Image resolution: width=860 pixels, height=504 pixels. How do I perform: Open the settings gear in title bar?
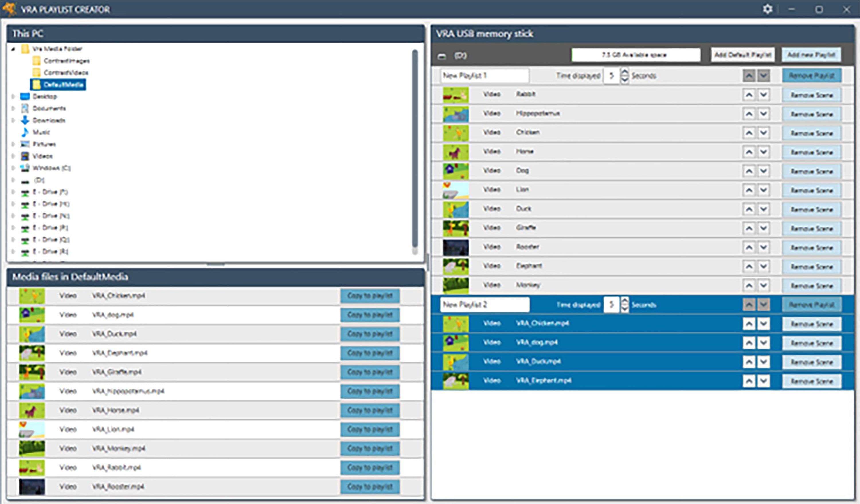coord(767,9)
